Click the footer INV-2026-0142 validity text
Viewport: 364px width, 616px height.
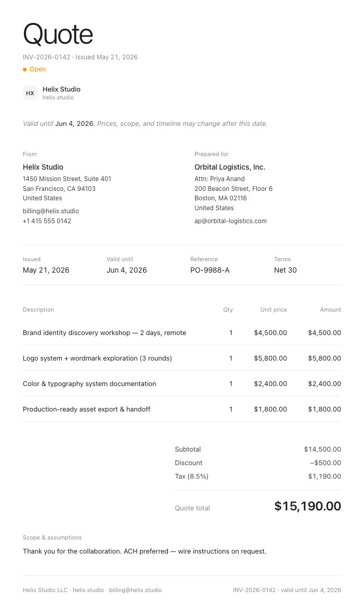287,590
